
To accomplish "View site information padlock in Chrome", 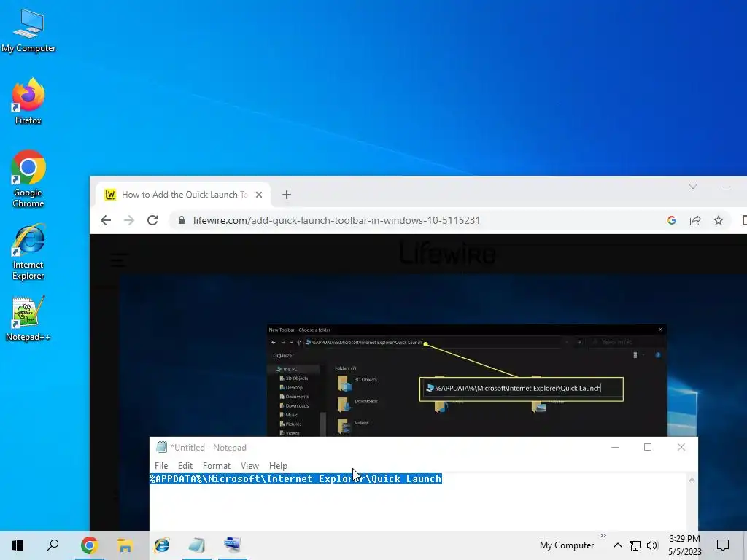I will click(182, 220).
